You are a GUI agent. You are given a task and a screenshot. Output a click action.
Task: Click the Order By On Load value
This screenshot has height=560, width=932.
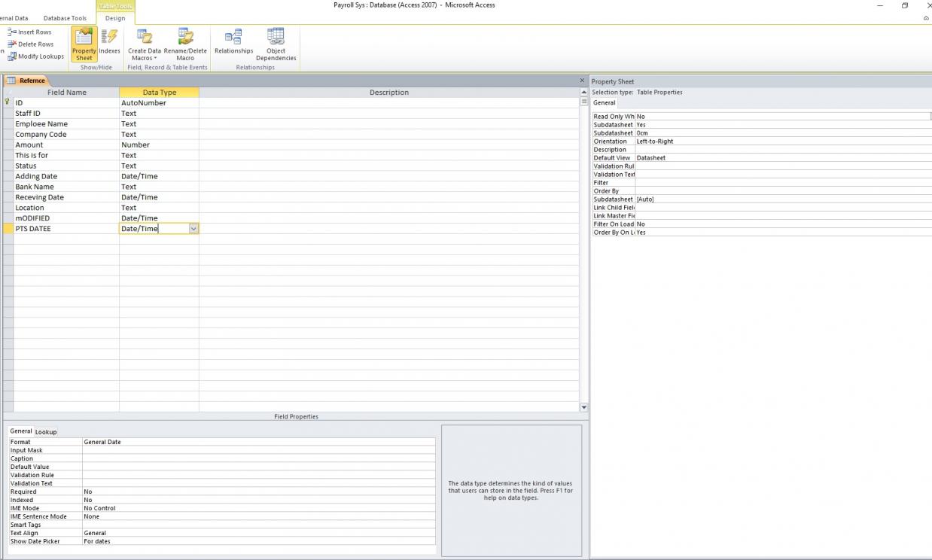[783, 233]
